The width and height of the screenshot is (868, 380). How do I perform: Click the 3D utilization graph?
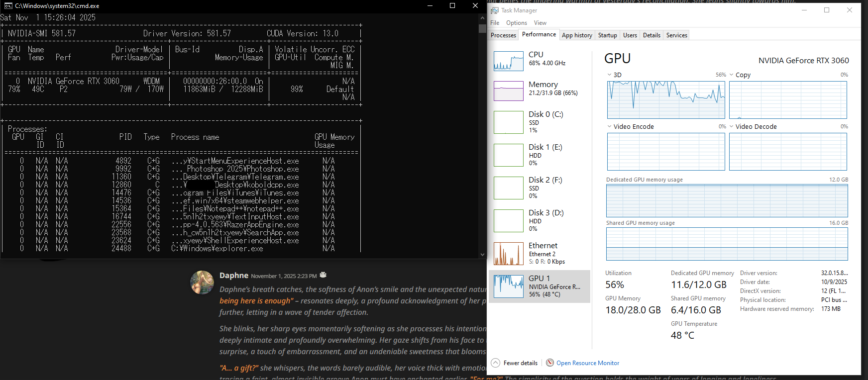tap(666, 99)
